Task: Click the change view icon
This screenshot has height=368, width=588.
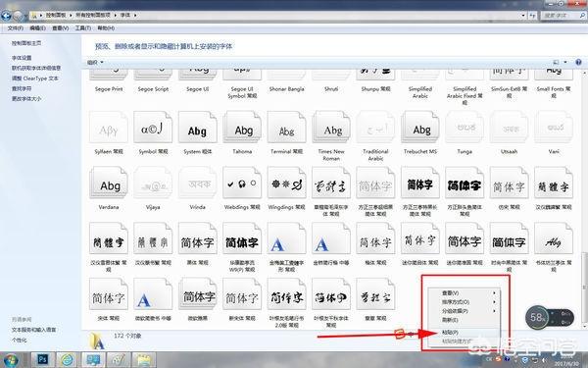Action: click(556, 63)
